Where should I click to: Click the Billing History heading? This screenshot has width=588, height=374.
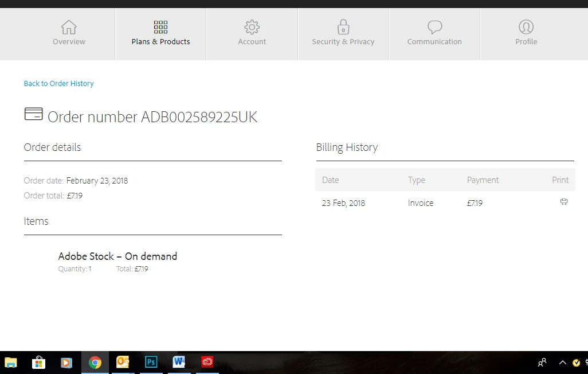coord(347,147)
